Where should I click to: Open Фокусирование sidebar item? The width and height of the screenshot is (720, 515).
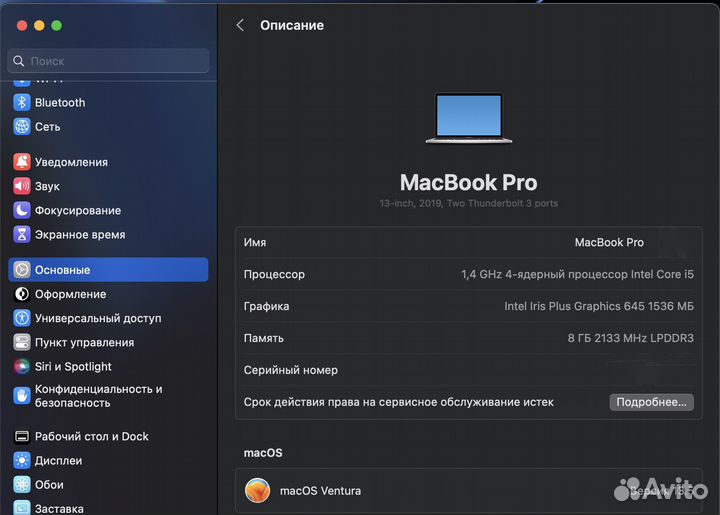(108, 210)
